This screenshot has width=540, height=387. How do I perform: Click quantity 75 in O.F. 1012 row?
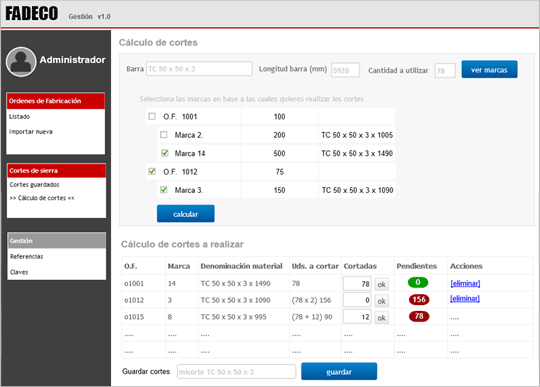click(x=280, y=171)
